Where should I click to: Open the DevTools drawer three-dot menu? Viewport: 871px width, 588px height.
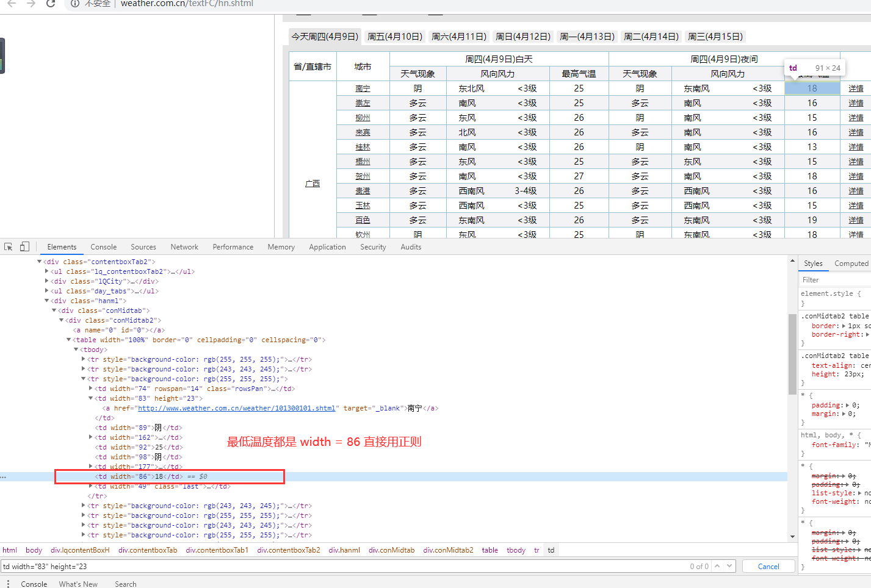click(8, 584)
